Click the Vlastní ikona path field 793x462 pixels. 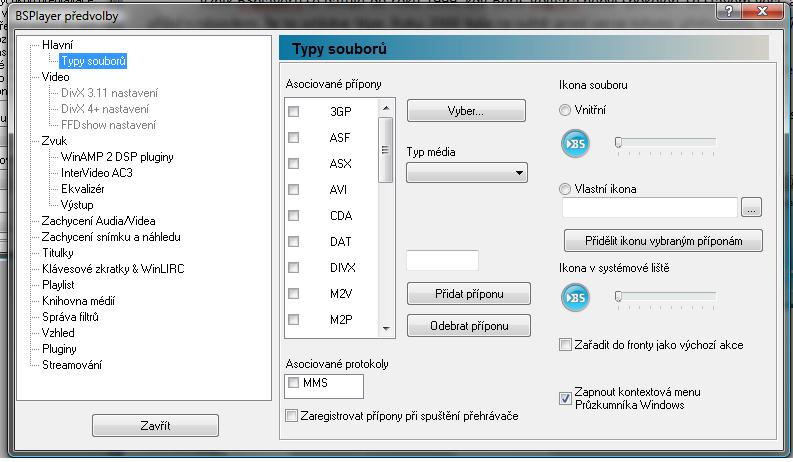point(650,207)
